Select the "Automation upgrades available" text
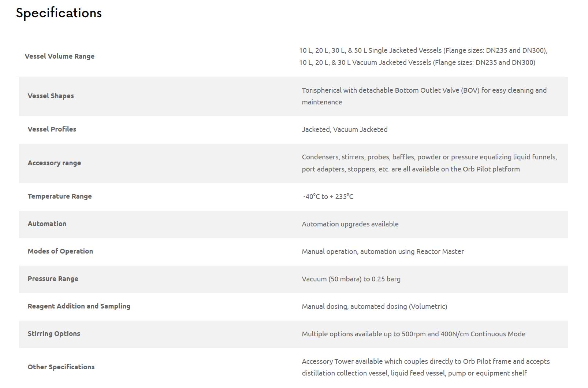The image size is (588, 388). [x=350, y=224]
